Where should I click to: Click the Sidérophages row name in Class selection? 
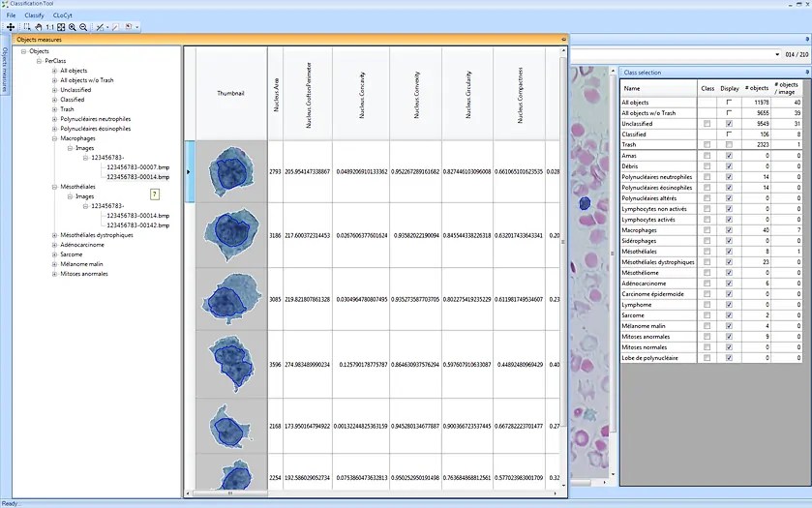[x=639, y=241]
